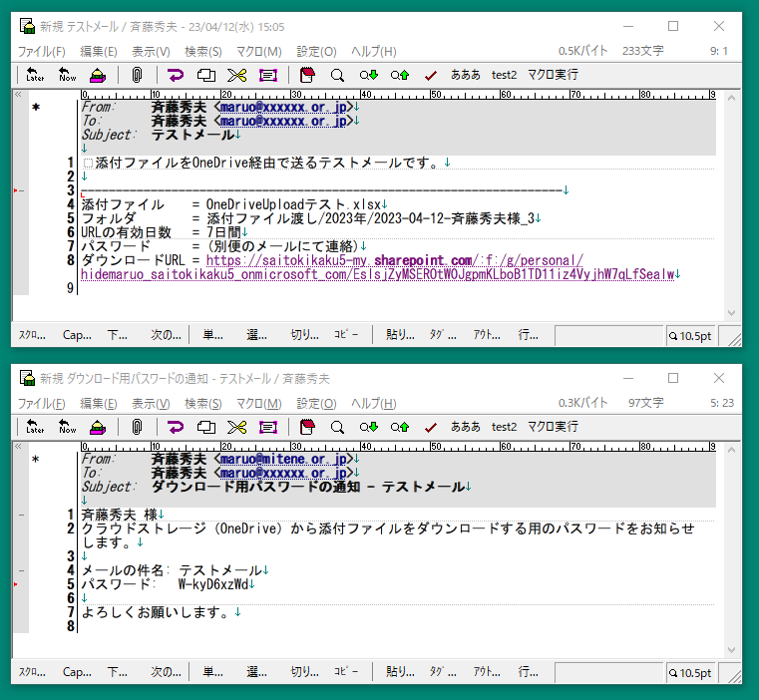
Task: Click Send Now icon in the test mail window
Action: click(67, 75)
